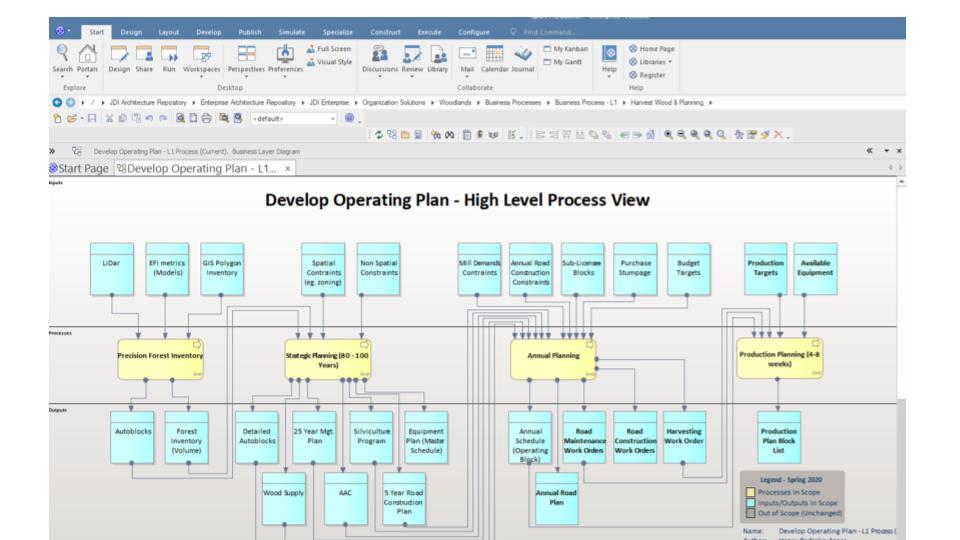Screen dimensions: 960x540
Task: Expand the application logo menu
Action: [x=62, y=31]
